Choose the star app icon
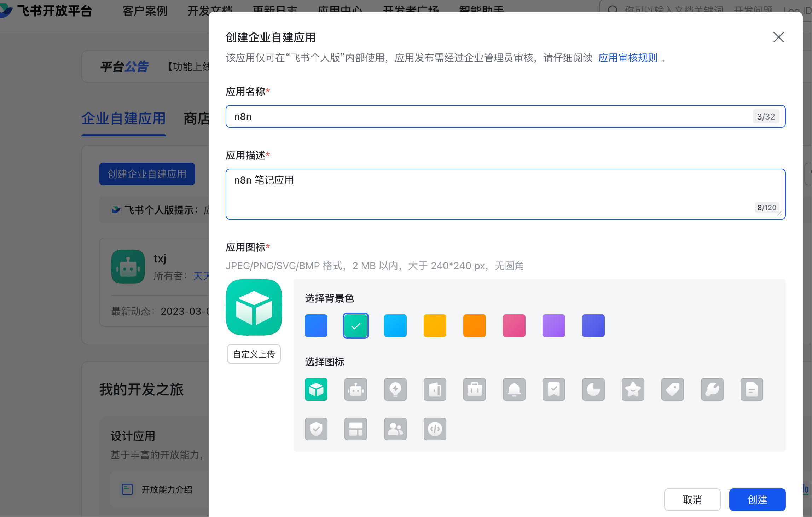The image size is (812, 517). tap(633, 389)
